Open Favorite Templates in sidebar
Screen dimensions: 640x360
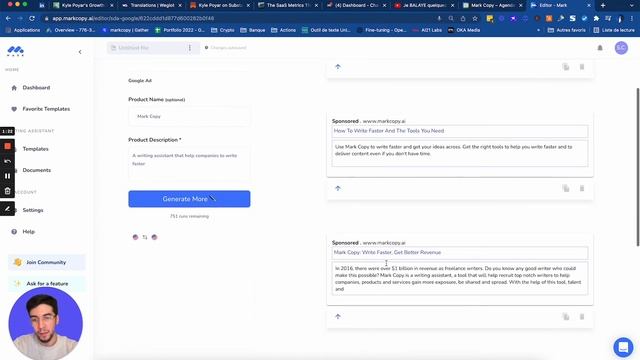click(46, 109)
